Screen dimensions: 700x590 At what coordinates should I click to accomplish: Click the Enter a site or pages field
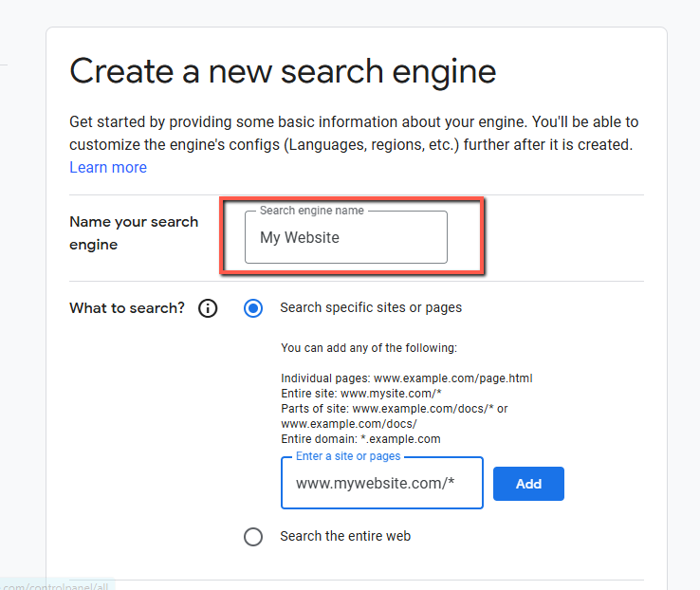coord(382,483)
